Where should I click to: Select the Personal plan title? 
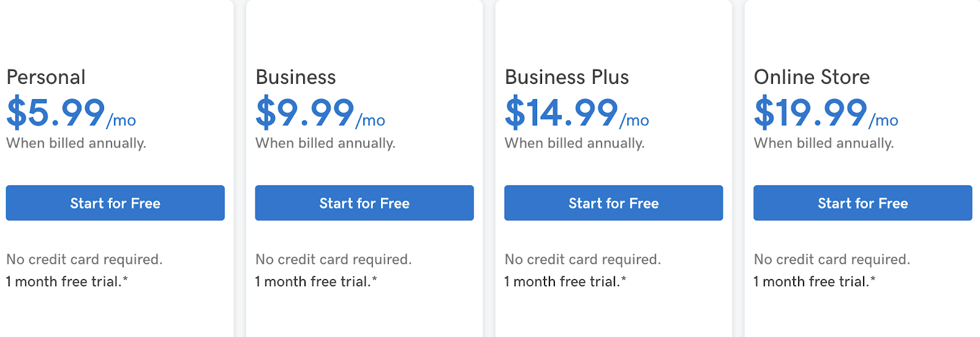[46, 77]
